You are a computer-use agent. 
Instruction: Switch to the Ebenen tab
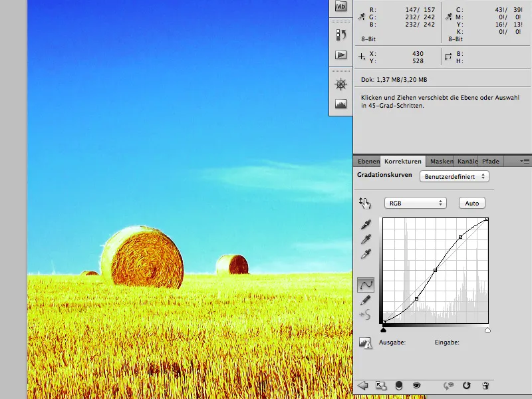(368, 161)
